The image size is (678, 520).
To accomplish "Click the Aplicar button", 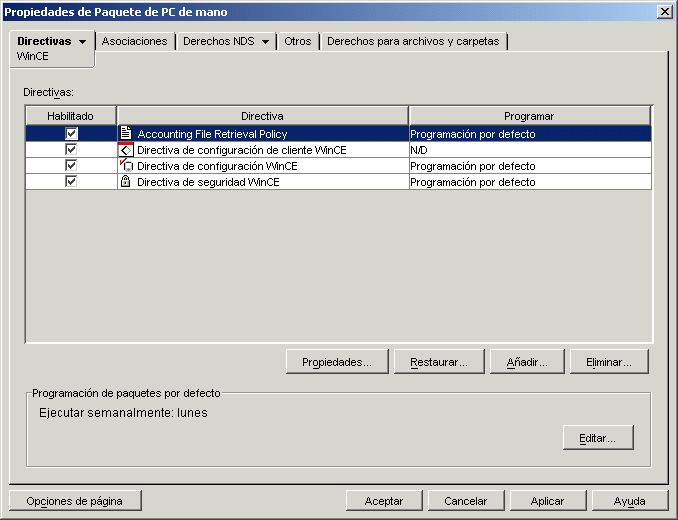I will [547, 501].
